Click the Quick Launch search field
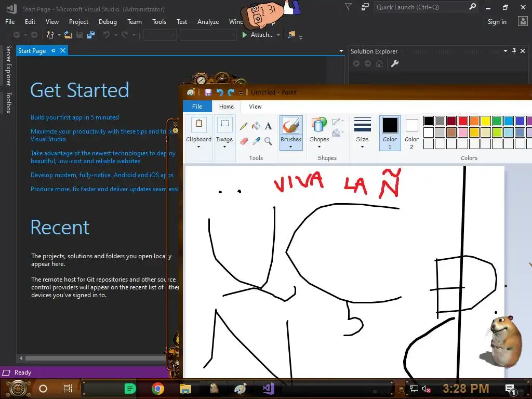This screenshot has height=399, width=532. coord(426,7)
